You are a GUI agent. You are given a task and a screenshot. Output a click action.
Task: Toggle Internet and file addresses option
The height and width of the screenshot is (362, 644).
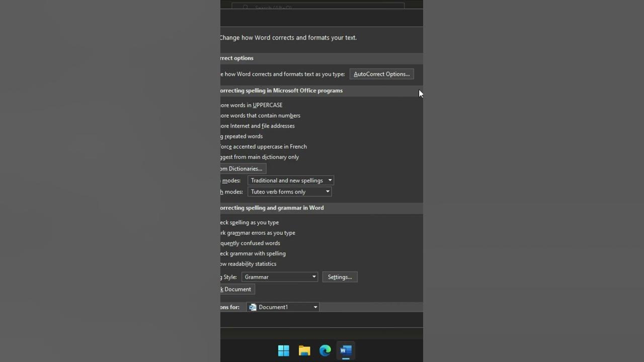[258, 126]
